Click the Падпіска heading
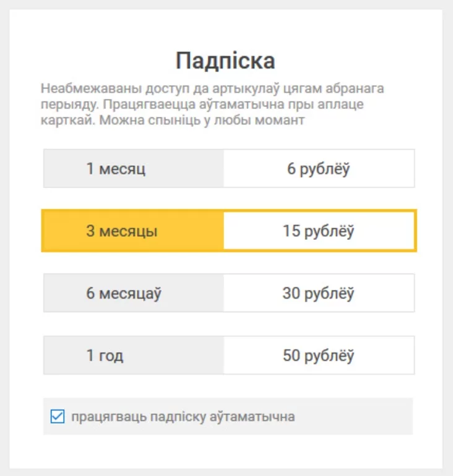 [225, 61]
